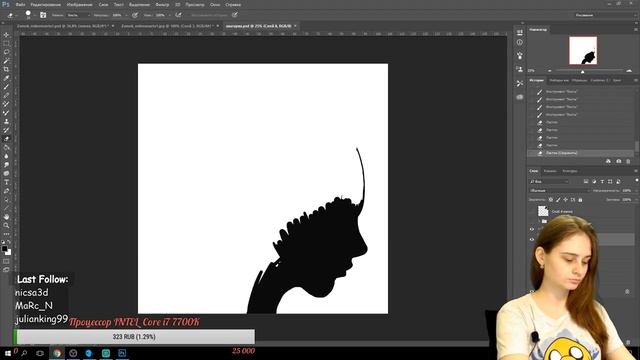The image size is (640, 360).
Task: Select the Crop tool
Action: coord(6,69)
